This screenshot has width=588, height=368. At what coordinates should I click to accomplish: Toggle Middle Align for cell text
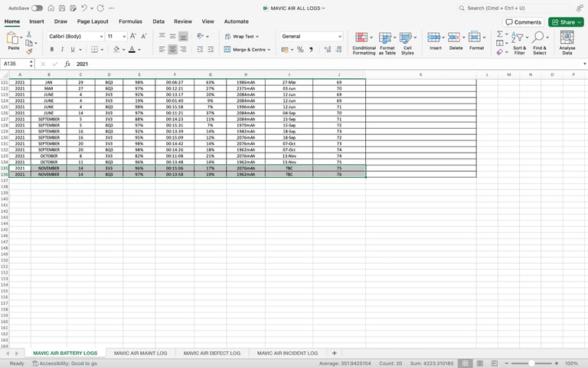[x=172, y=36]
